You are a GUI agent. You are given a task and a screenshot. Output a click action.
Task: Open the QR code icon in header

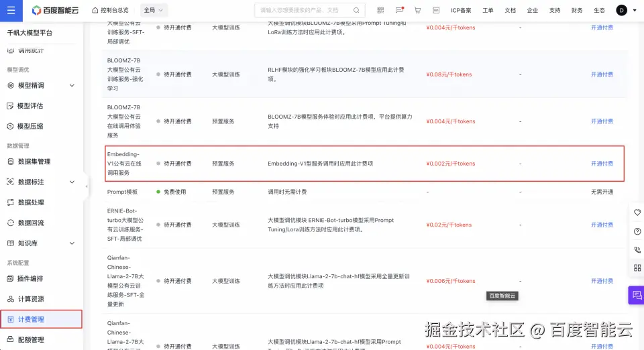pos(380,10)
